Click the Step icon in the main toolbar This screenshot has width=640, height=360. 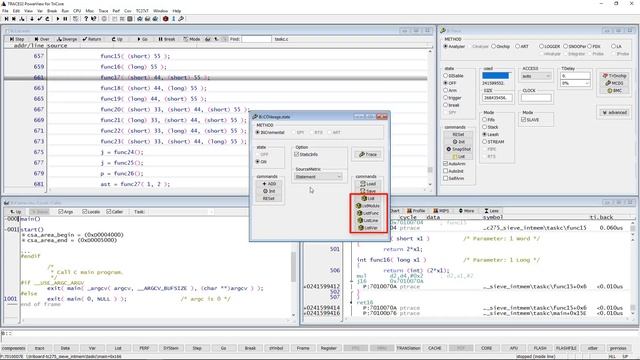[7, 19]
